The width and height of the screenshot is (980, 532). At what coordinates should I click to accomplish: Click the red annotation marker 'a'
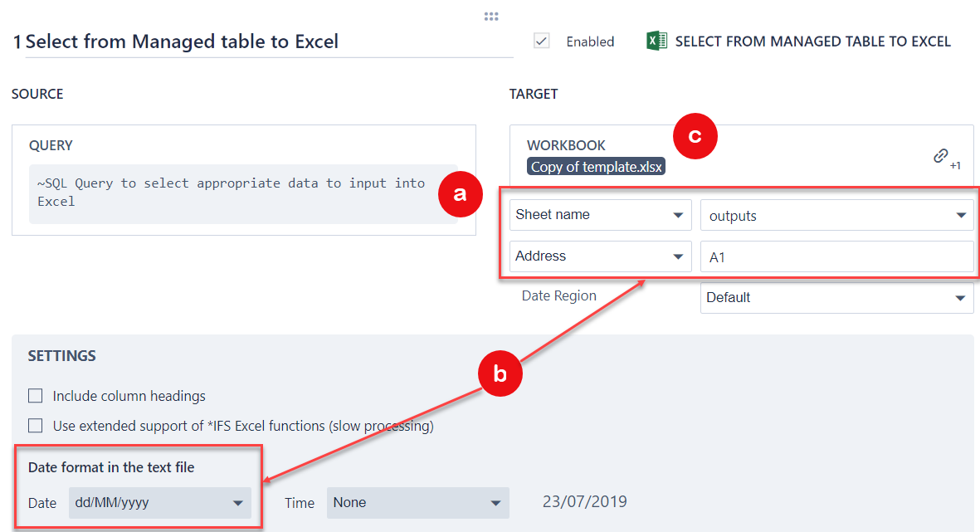(461, 195)
